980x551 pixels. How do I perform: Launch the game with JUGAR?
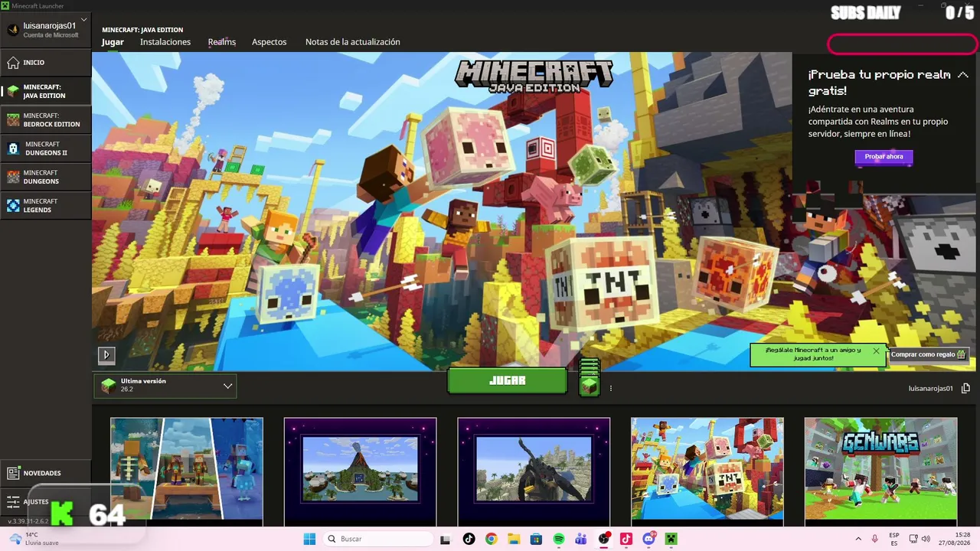[507, 380]
